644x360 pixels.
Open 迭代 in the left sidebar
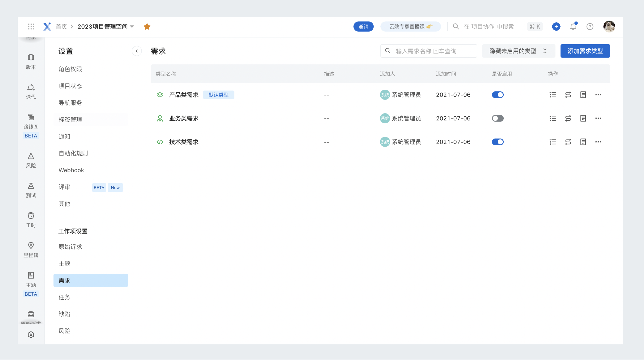(x=31, y=92)
